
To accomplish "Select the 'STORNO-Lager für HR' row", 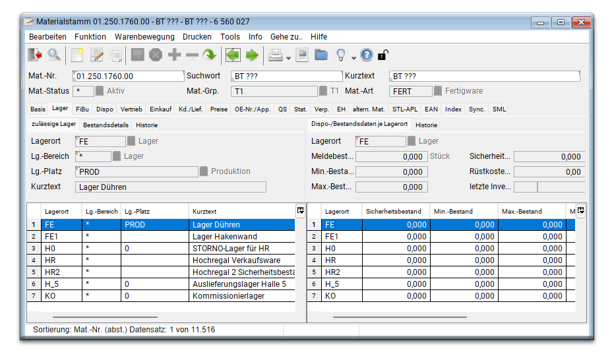I will (x=161, y=249).
